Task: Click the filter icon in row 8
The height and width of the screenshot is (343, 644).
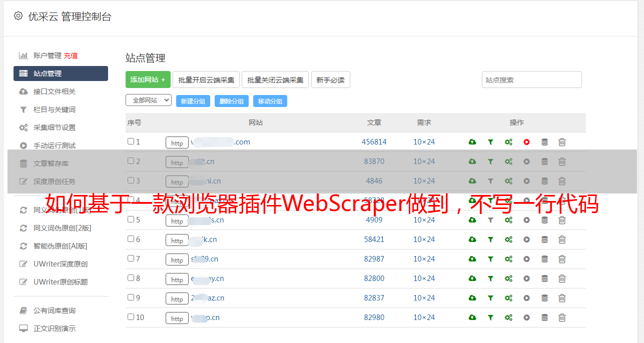Action: coord(490,278)
